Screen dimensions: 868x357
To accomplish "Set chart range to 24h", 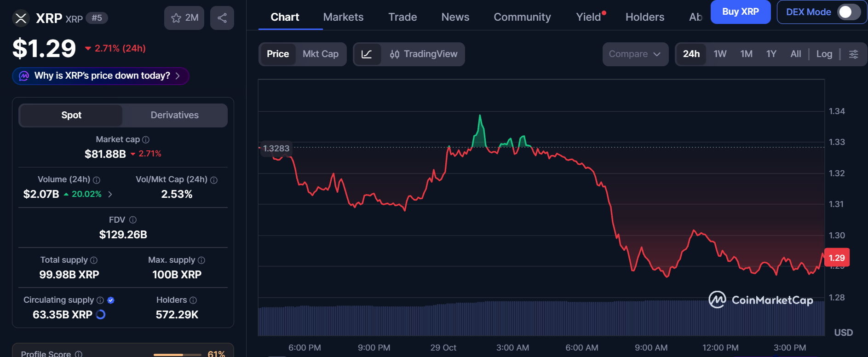I will click(x=691, y=54).
